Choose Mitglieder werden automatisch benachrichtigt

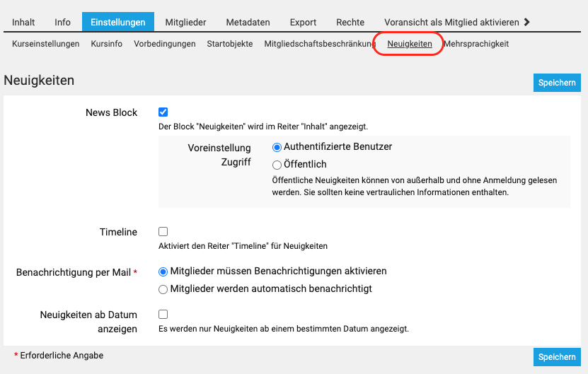(x=163, y=288)
